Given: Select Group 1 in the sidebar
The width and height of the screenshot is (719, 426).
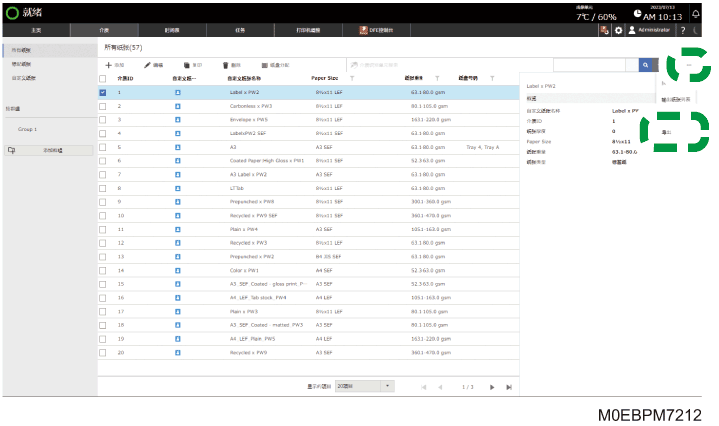Looking at the screenshot, I should [x=28, y=129].
